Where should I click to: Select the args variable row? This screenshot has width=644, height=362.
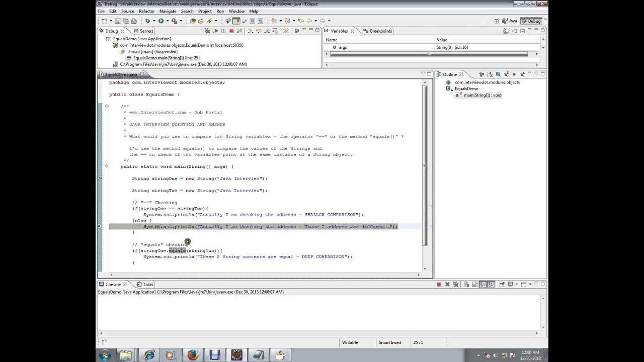430,47
